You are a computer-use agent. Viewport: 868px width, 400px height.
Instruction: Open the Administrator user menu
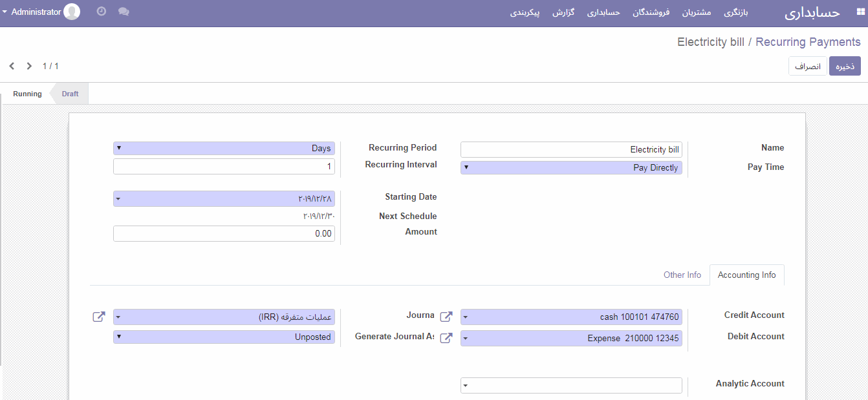[x=41, y=12]
